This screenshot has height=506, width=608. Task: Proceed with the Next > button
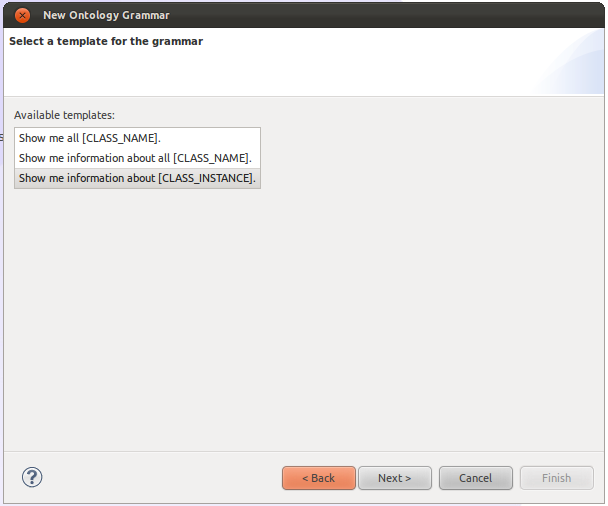point(394,478)
